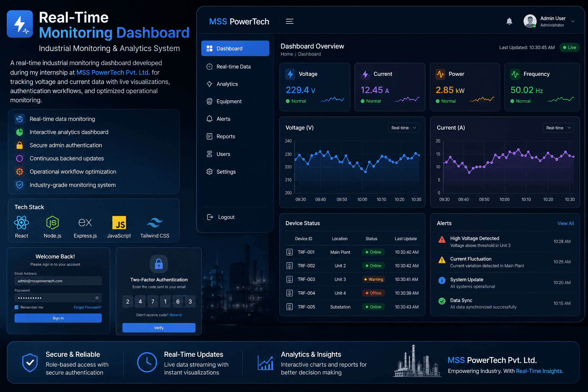Click the Current Fluctuation yellow warning icon
588x392 pixels.
point(442,260)
